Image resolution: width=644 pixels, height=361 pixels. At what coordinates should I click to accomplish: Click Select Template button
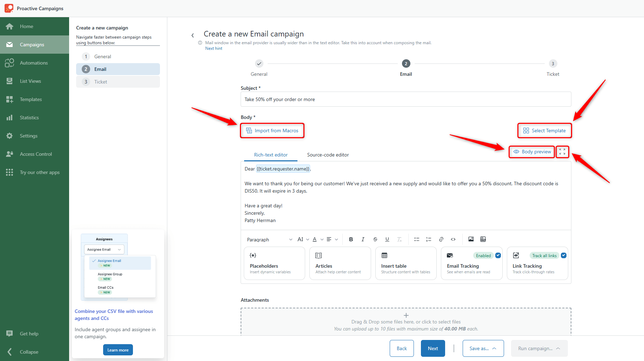tap(544, 131)
